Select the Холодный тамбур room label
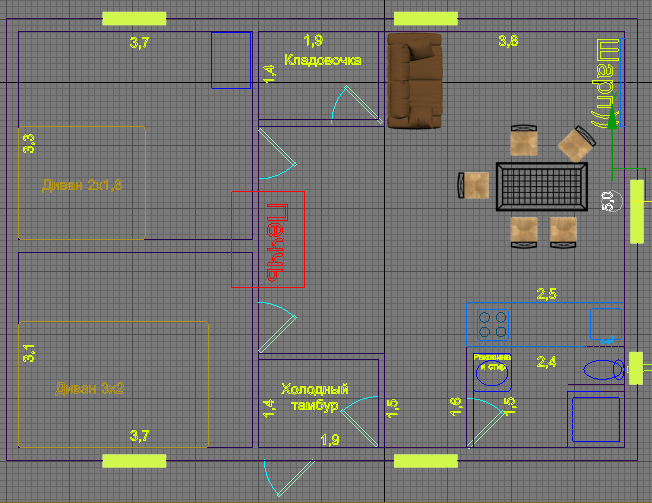 click(x=314, y=397)
